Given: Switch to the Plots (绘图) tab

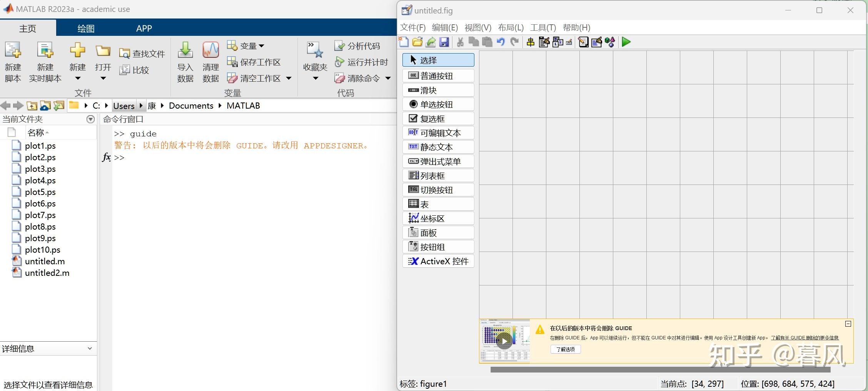Looking at the screenshot, I should tap(86, 28).
